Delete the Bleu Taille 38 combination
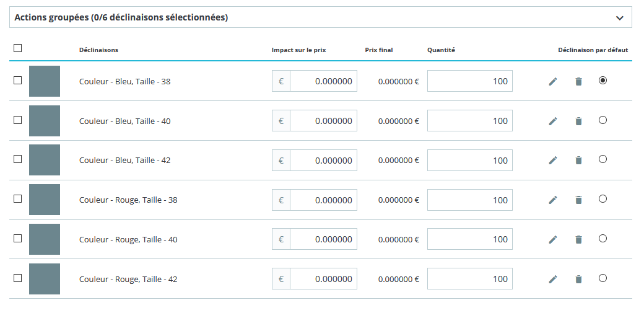 [578, 82]
